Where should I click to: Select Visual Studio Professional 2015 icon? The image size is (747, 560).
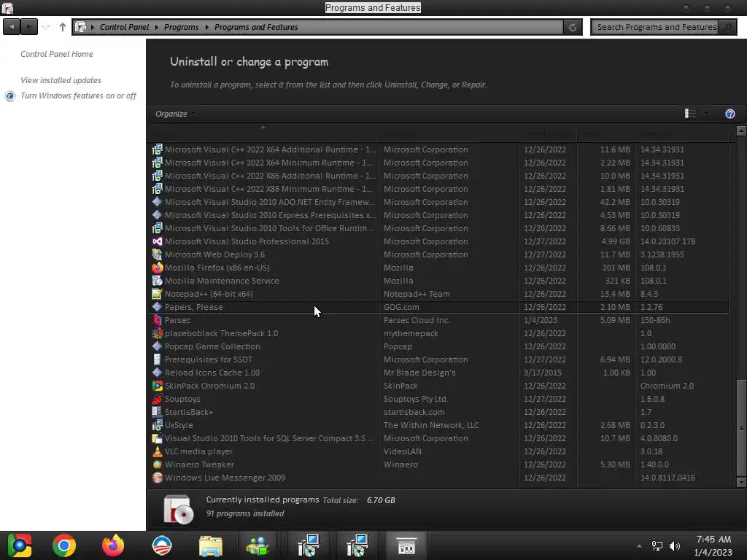click(x=158, y=241)
